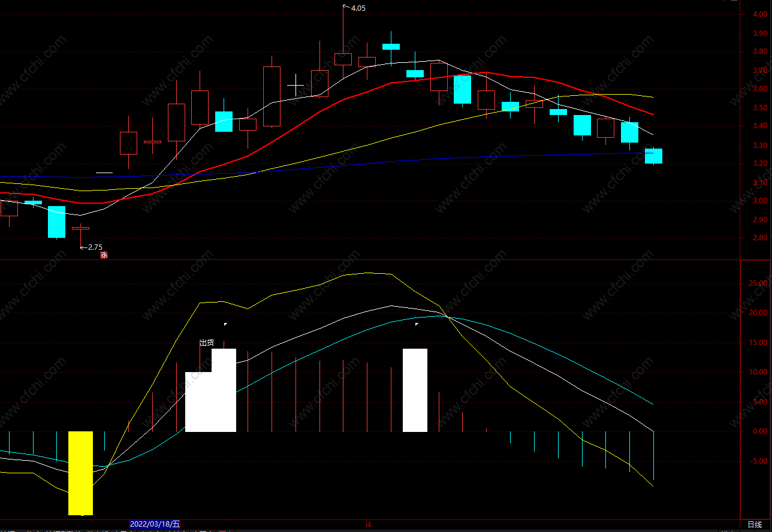Click the white cross doji candlestick
The height and width of the screenshot is (532, 772).
[295, 85]
